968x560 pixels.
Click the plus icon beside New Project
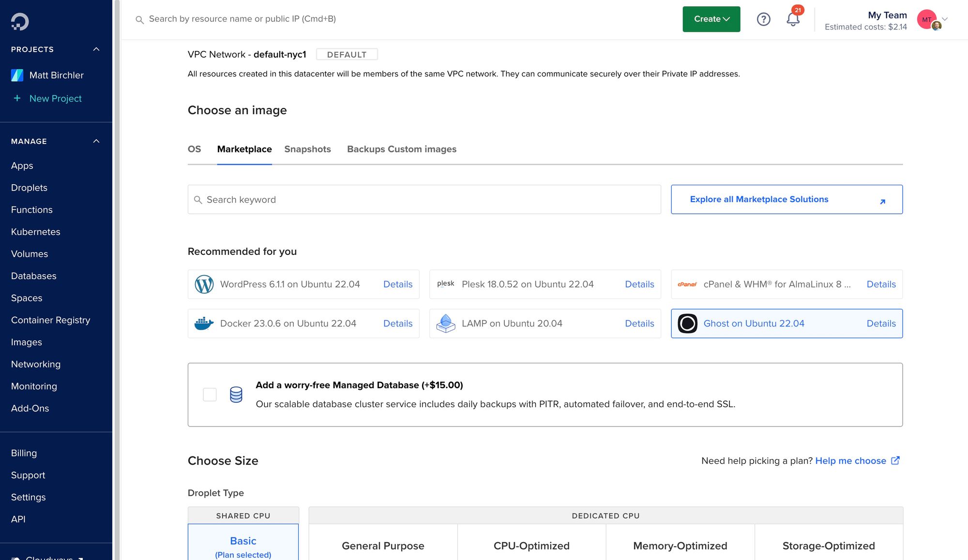(17, 98)
